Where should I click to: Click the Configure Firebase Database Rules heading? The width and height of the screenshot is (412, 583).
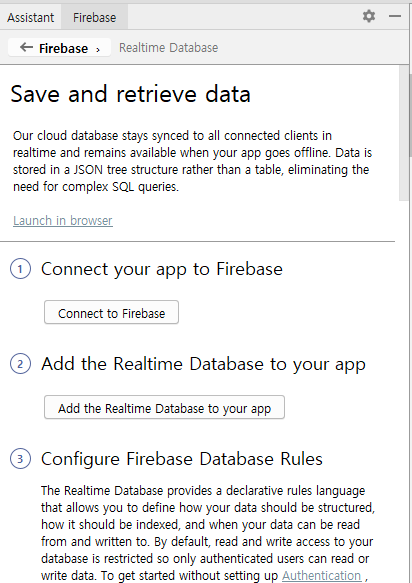tap(182, 459)
